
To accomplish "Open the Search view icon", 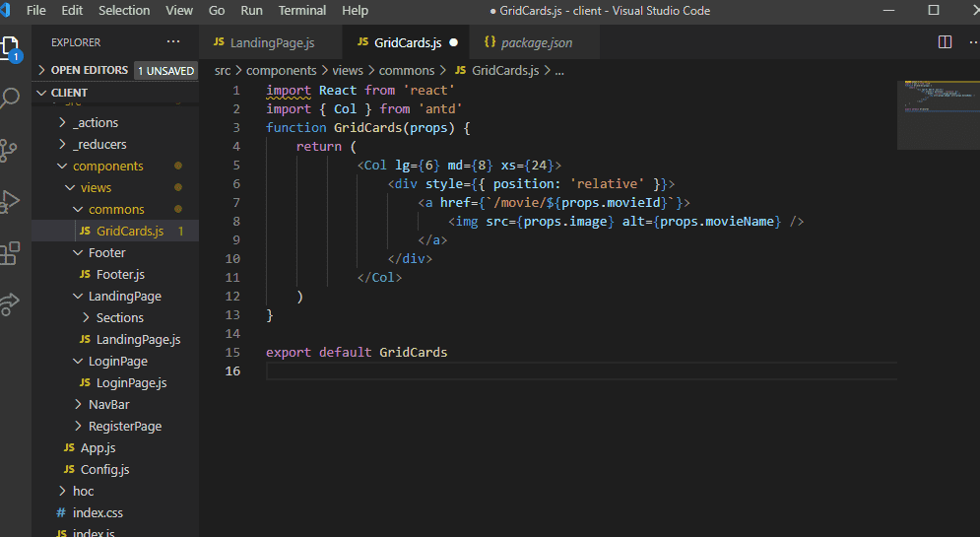I will pos(11,99).
